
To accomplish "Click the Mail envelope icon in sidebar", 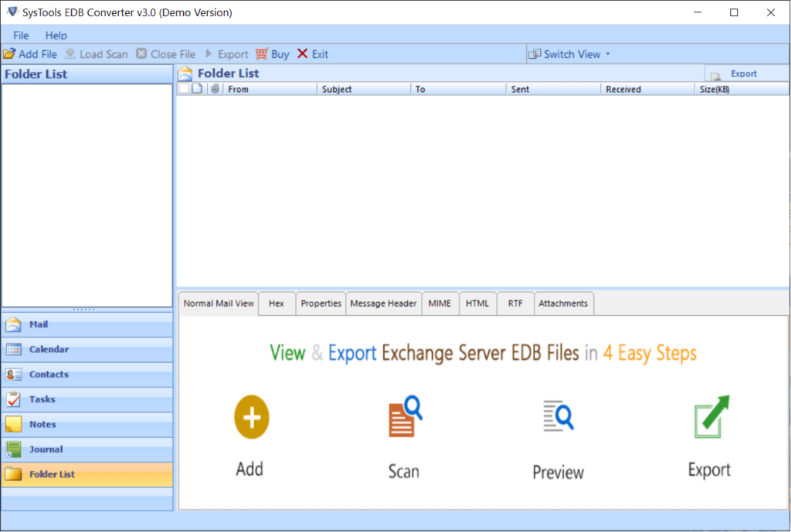I will (x=14, y=324).
